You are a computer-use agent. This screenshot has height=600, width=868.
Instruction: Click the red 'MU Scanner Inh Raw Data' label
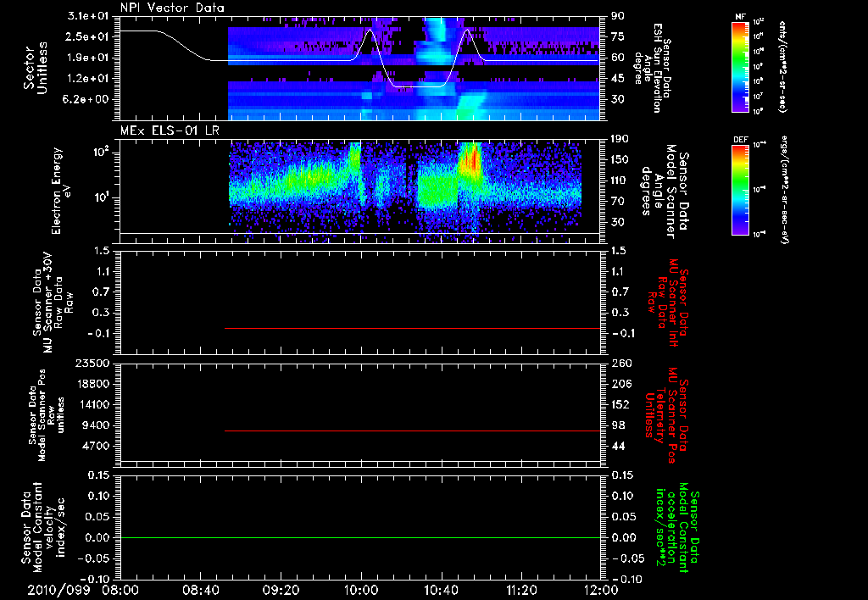(668, 303)
